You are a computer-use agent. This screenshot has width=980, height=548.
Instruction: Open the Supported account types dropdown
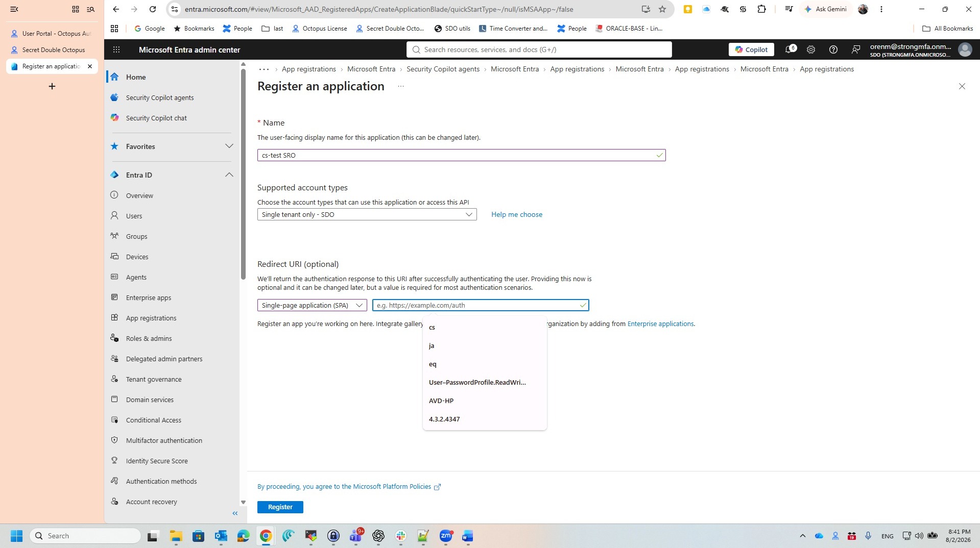click(367, 214)
